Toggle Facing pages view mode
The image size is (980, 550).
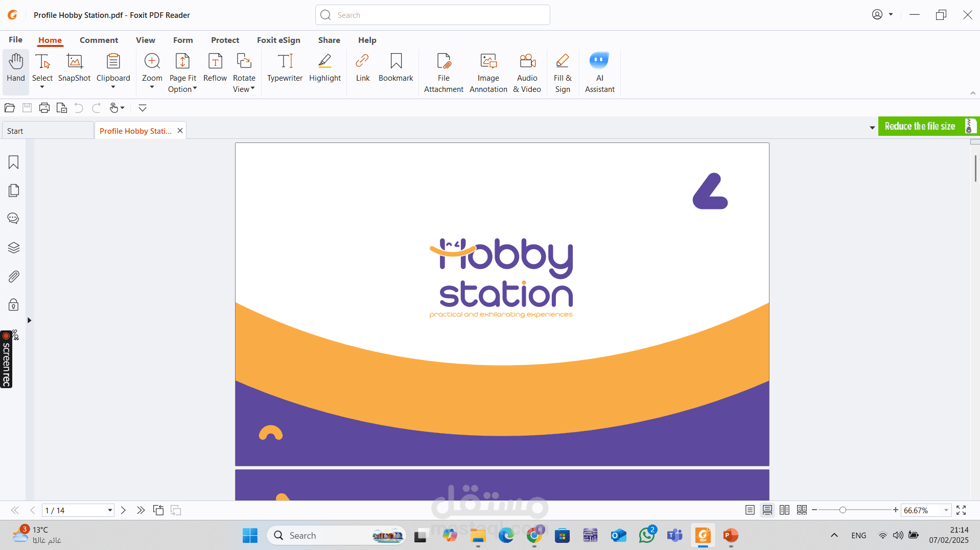click(x=785, y=510)
